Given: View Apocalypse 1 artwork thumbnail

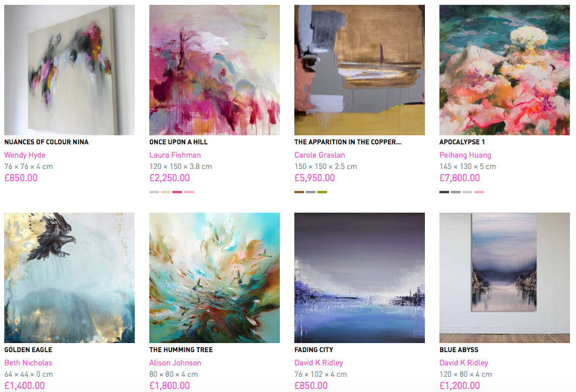Looking at the screenshot, I should pos(505,70).
